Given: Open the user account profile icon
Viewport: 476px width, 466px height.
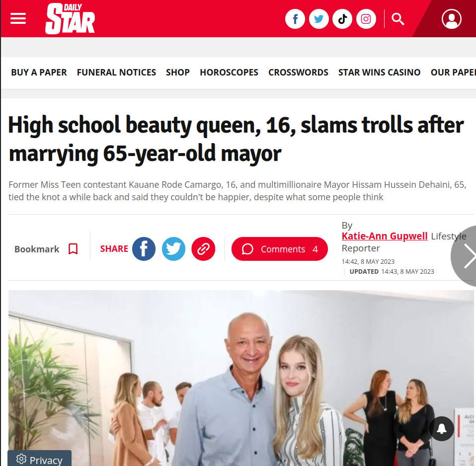Looking at the screenshot, I should [452, 19].
